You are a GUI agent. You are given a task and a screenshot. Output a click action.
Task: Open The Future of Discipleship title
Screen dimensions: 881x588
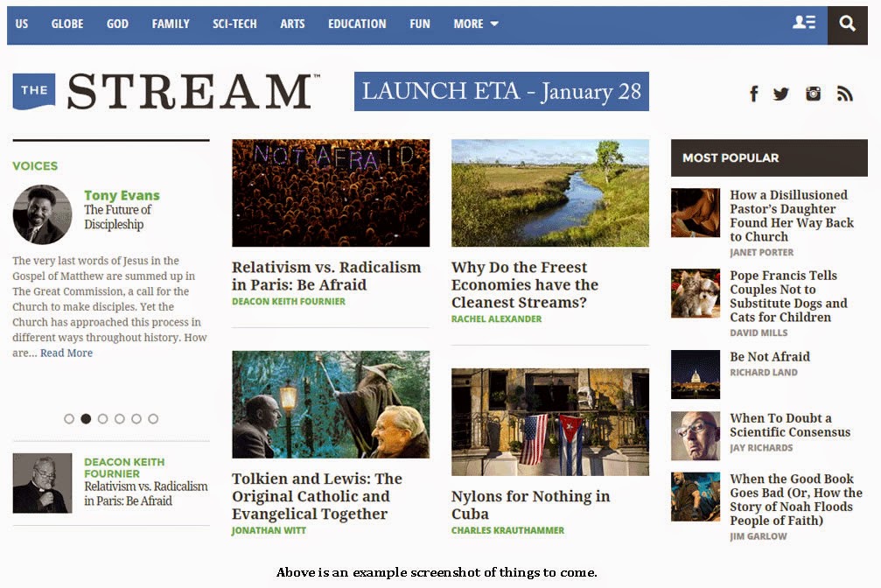click(x=117, y=217)
